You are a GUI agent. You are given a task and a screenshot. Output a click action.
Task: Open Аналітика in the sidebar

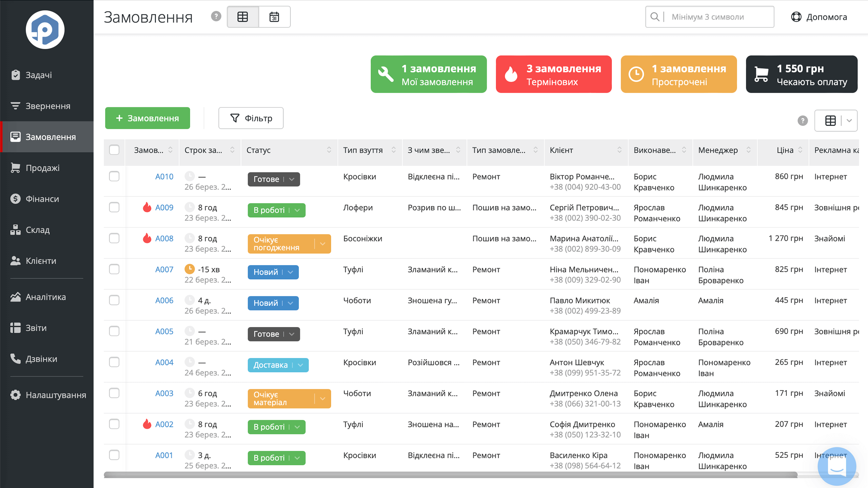coord(47,297)
